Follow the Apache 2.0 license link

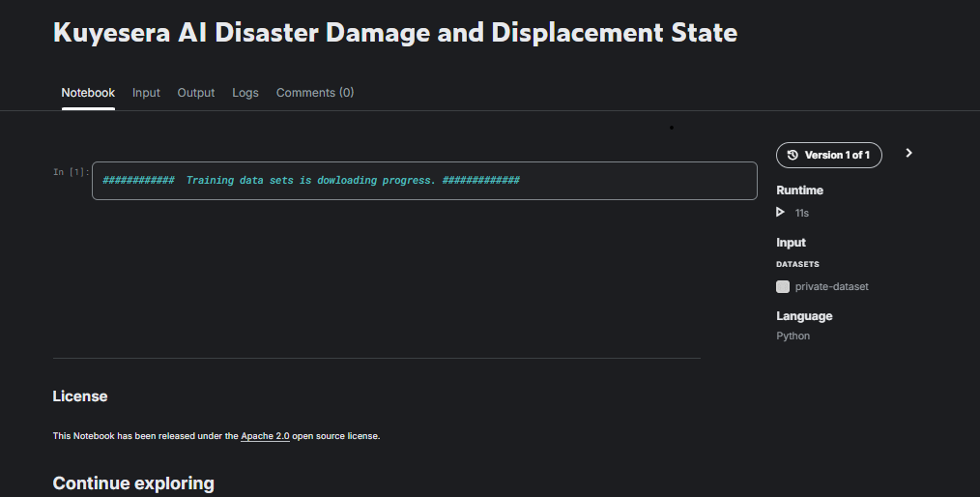(265, 436)
